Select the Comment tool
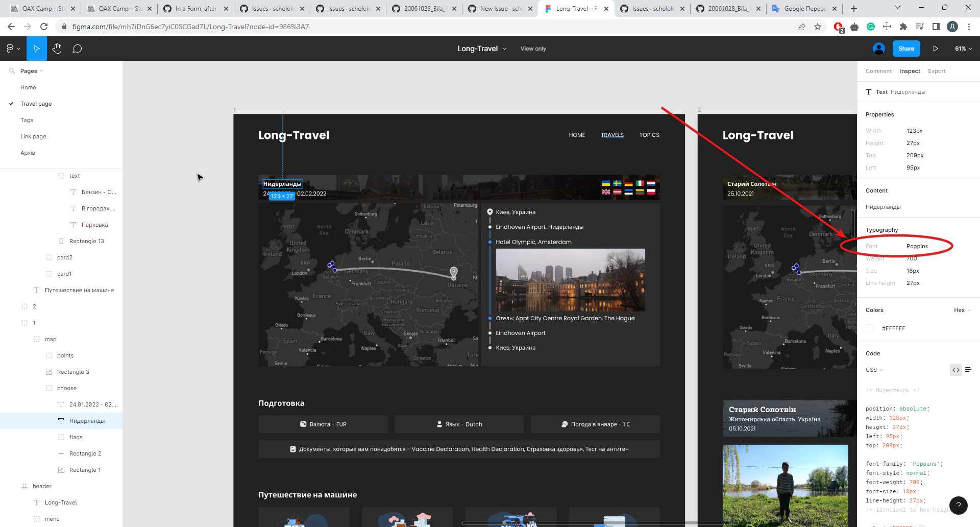This screenshot has height=527, width=980. point(77,49)
